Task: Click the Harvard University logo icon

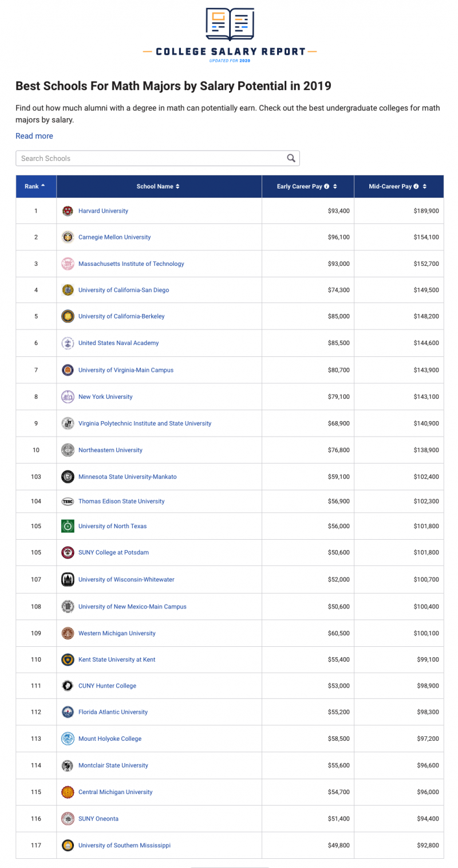Action: click(68, 211)
